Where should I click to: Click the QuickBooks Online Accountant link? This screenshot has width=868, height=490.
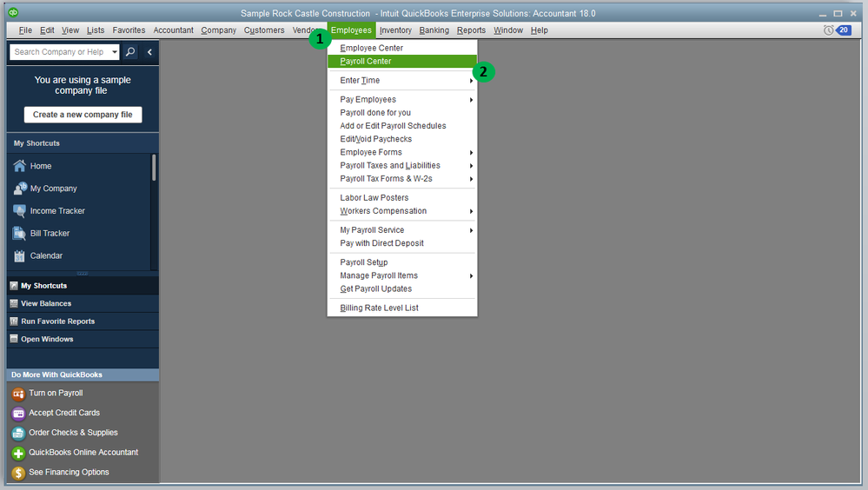[x=83, y=453]
